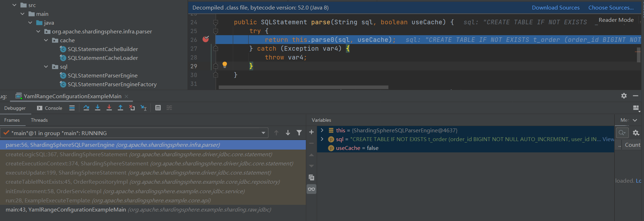644x221 pixels.
Task: Click the Step Over debugger icon
Action: [x=86, y=108]
